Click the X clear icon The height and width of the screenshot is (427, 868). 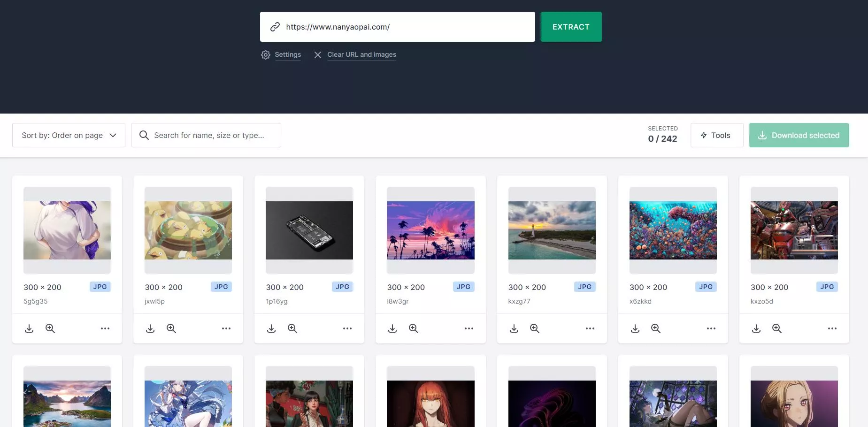(x=318, y=55)
